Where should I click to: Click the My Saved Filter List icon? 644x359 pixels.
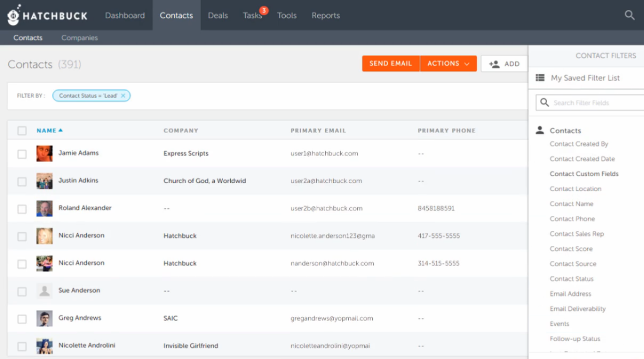[540, 78]
